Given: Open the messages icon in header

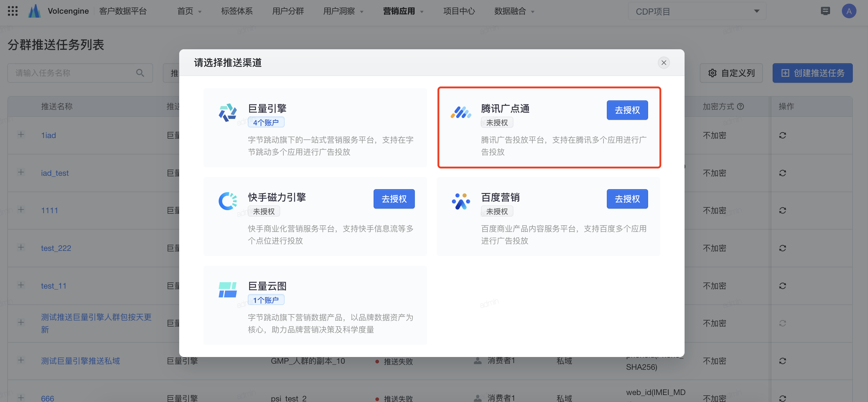Looking at the screenshot, I should 825,11.
